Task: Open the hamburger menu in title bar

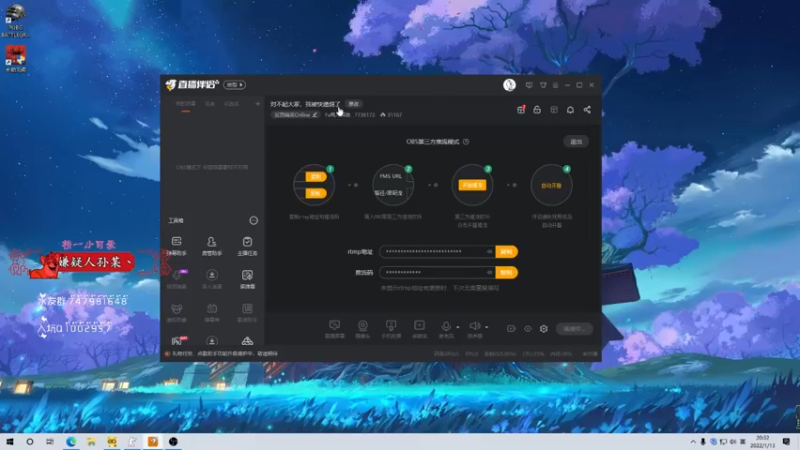Action: pos(555,85)
